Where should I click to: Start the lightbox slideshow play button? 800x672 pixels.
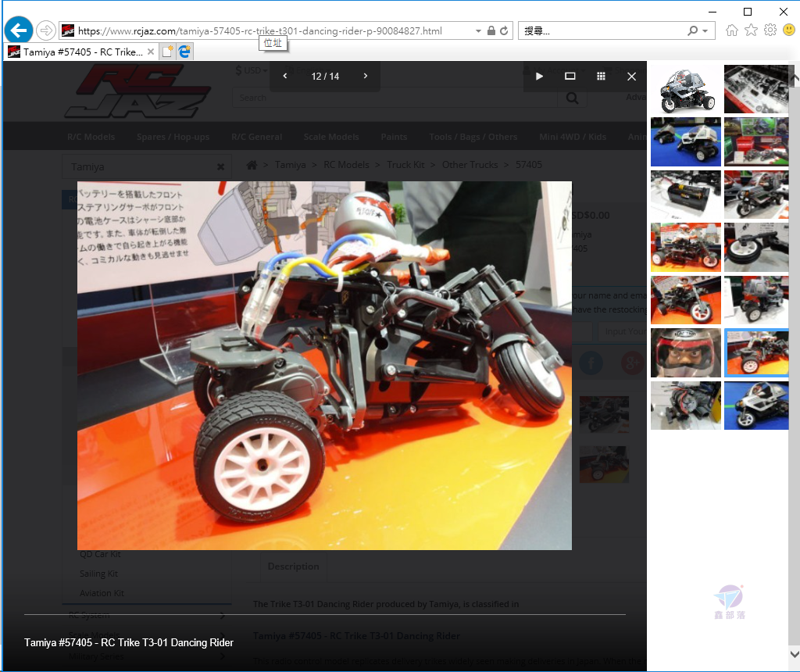(539, 76)
